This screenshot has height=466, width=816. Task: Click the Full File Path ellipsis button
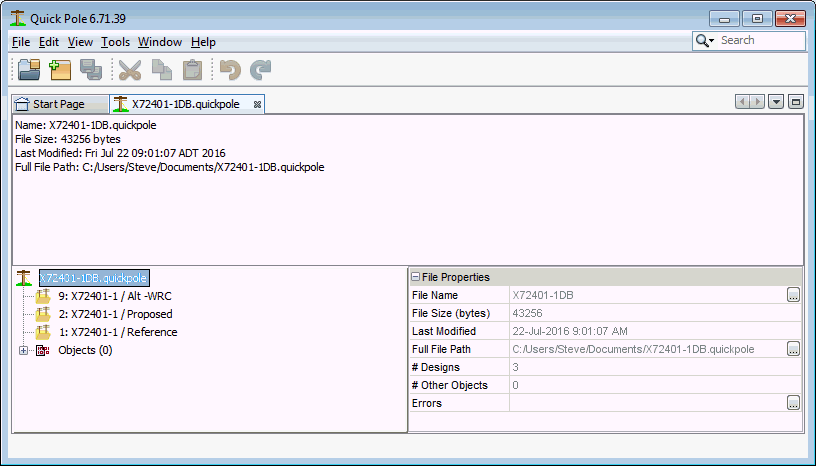click(x=793, y=349)
